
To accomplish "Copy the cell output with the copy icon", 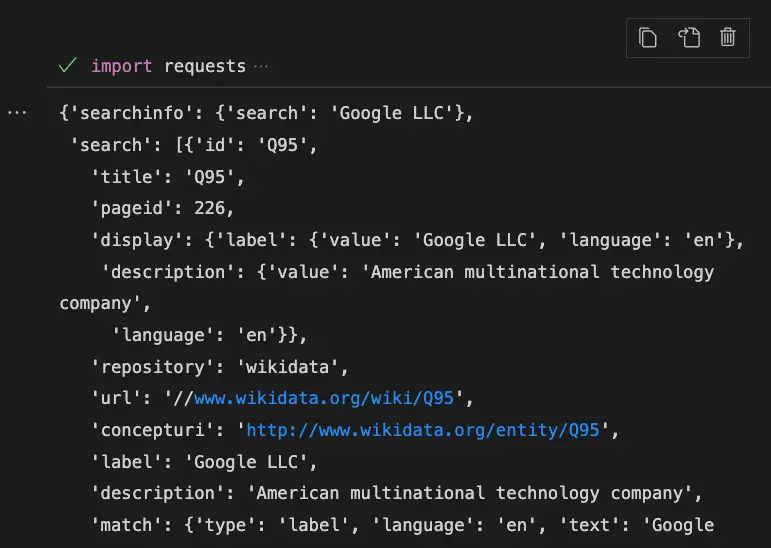I will point(648,38).
